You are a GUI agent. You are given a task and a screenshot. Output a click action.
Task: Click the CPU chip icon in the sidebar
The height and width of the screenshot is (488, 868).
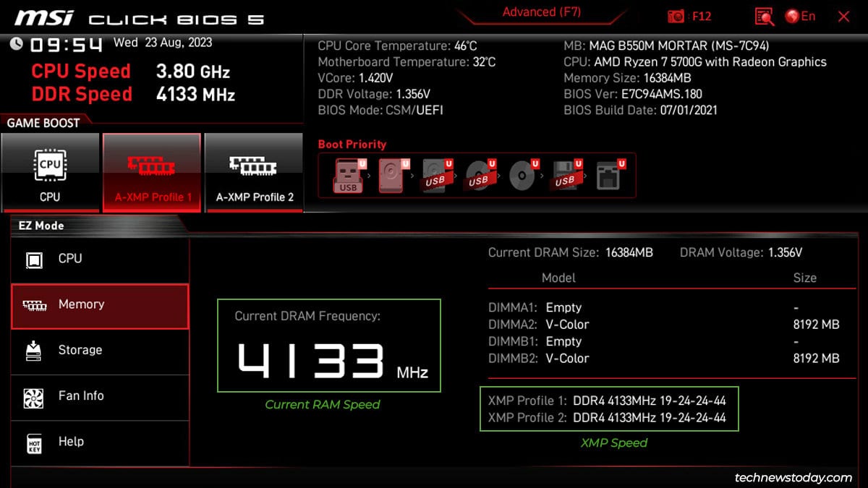(34, 260)
